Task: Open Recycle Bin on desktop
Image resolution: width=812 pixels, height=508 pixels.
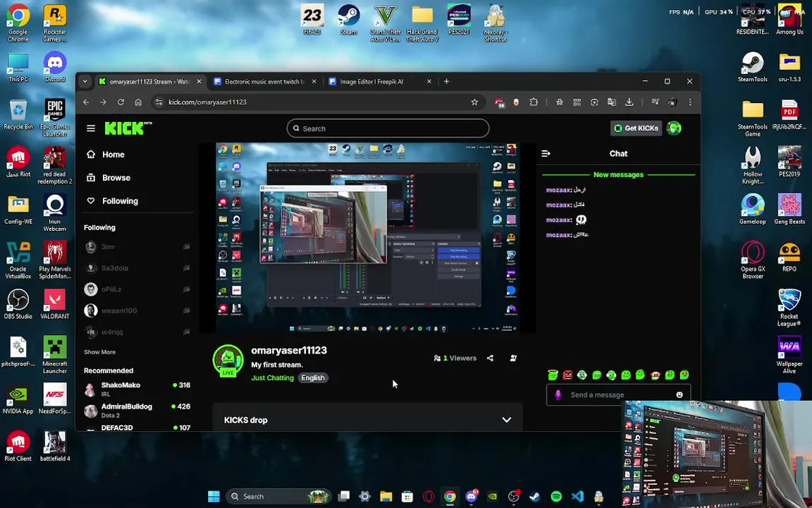Action: tap(18, 114)
